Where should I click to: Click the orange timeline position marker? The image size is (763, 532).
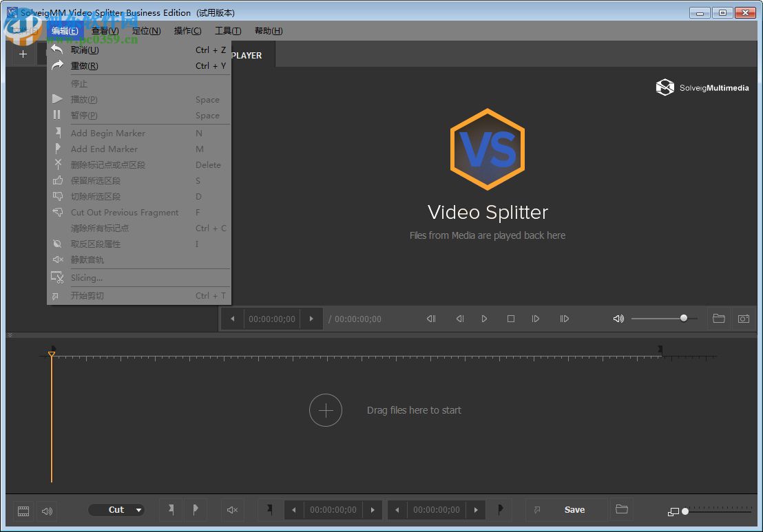(52, 354)
